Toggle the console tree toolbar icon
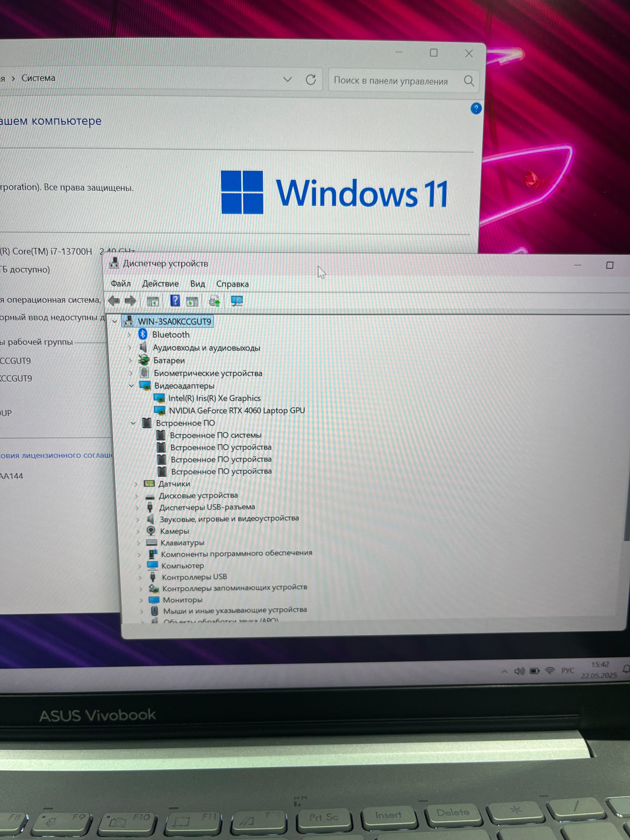The image size is (630, 840). (153, 301)
